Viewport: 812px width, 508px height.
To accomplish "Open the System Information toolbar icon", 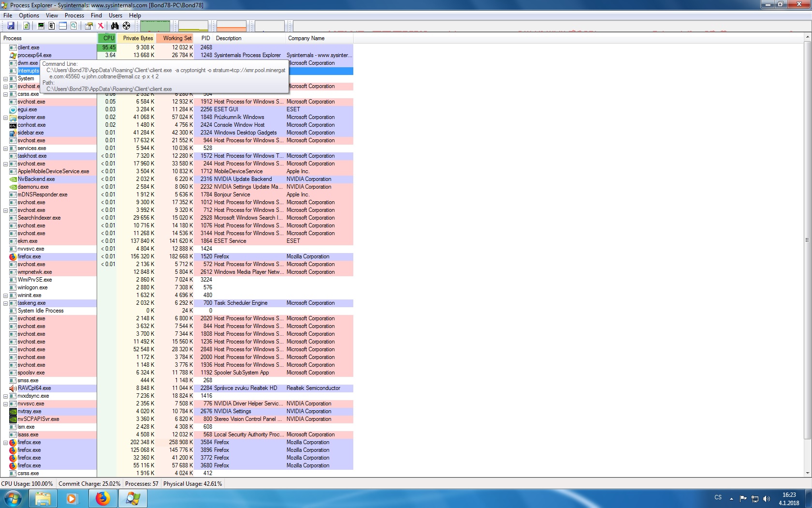I will tap(41, 26).
